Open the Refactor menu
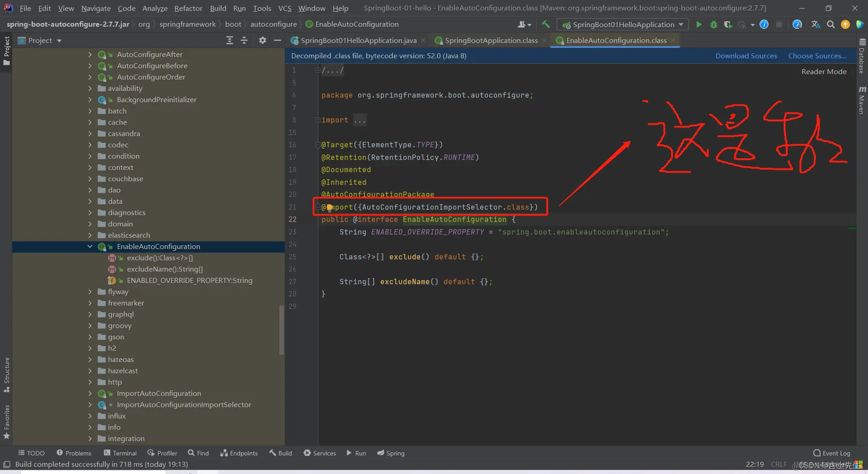This screenshot has width=868, height=474. (x=188, y=8)
